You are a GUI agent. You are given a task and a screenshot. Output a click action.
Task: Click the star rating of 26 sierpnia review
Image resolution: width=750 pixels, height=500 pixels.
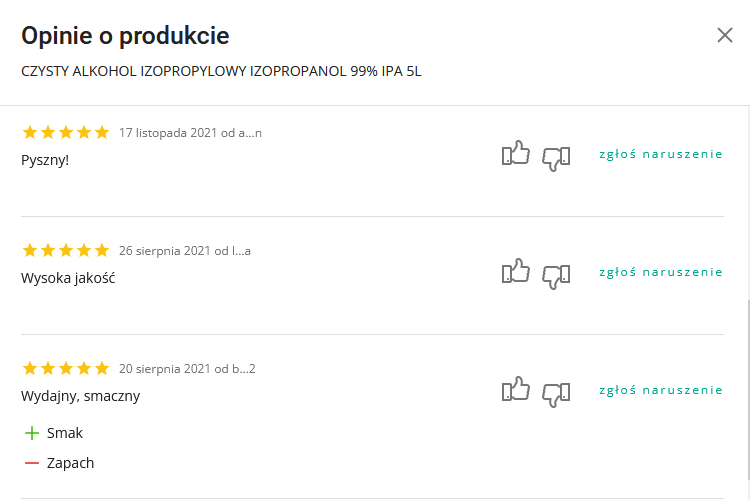[66, 250]
